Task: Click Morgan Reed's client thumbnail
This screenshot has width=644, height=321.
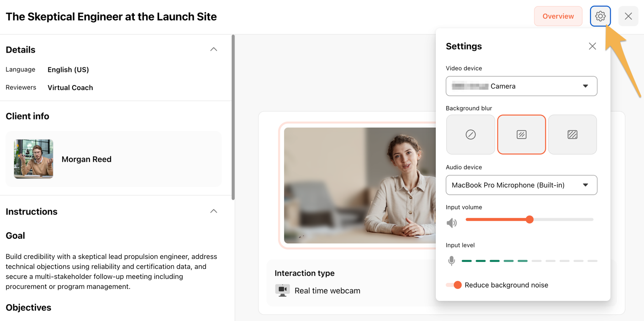Action: [x=34, y=159]
